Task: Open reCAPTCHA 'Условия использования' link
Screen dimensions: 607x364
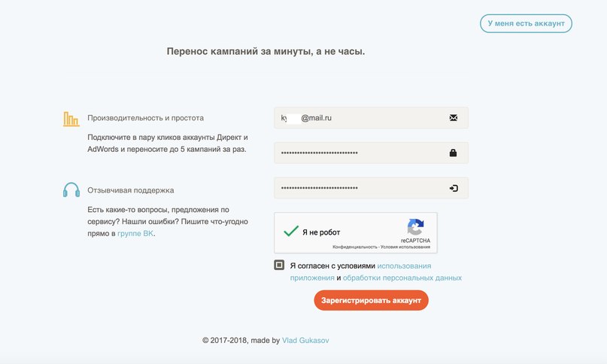Action: 405,247
